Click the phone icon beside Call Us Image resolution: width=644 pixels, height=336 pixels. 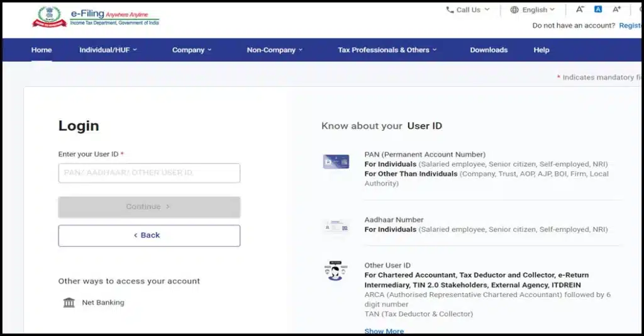(x=450, y=9)
